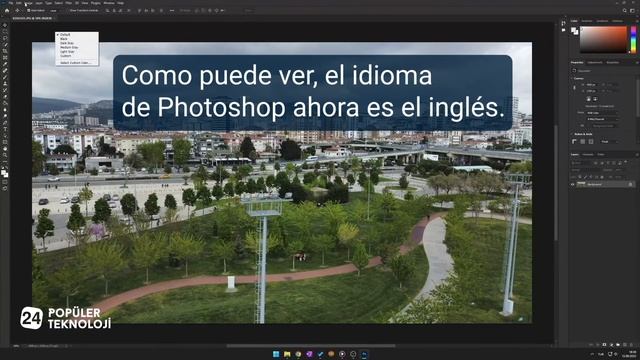
Task: Switch to the Adjustments tab
Action: 595,62
